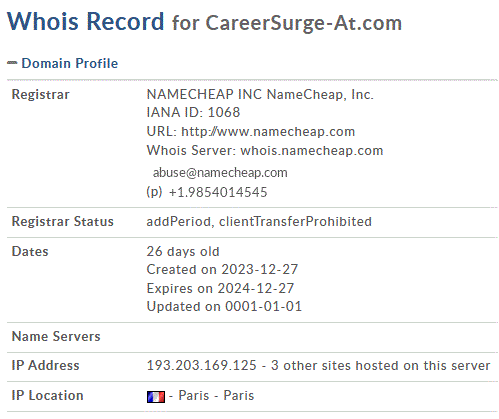Click the IANA ID 1068 text
499x419 pixels.
193,113
